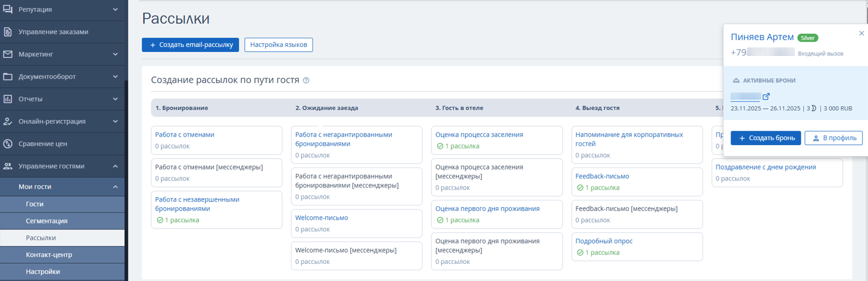Collapse the Мои гости submenu
Image resolution: width=868 pixels, height=281 pixels.
point(115,187)
